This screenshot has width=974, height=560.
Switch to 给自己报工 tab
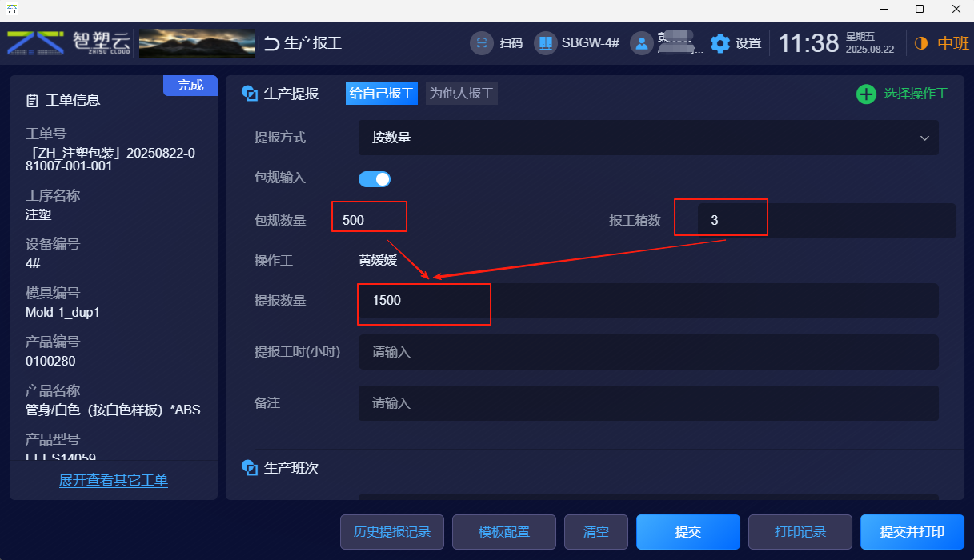click(x=382, y=94)
